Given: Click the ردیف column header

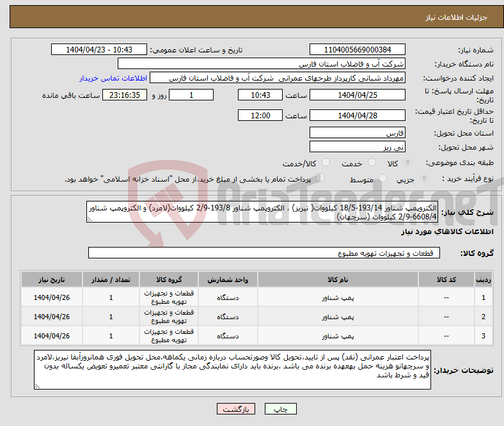Looking at the screenshot, I should [x=483, y=280].
